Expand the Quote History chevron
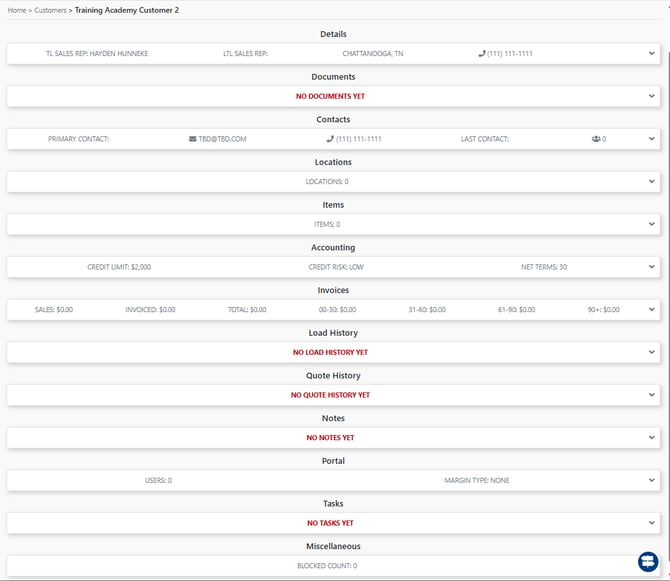The width and height of the screenshot is (670, 581). point(652,395)
